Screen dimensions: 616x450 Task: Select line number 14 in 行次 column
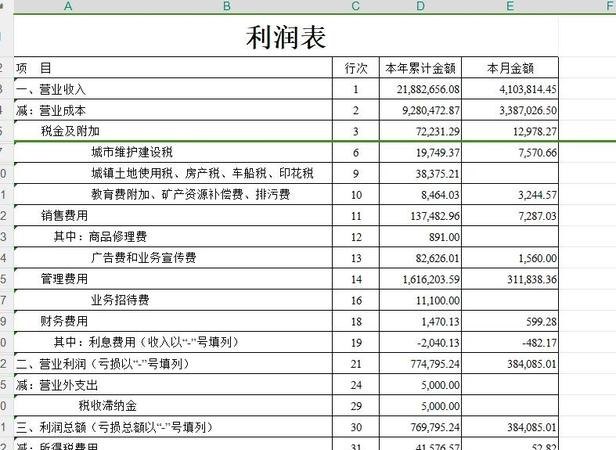tap(356, 279)
